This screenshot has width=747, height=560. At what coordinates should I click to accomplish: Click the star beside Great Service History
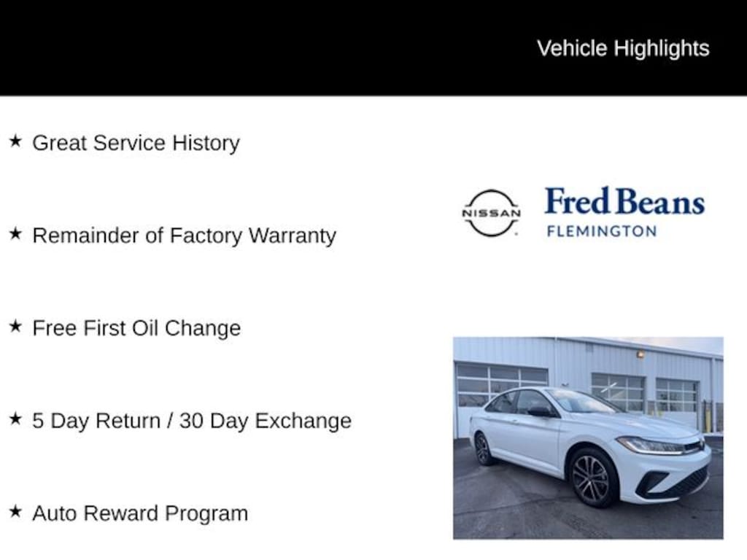[x=15, y=141]
